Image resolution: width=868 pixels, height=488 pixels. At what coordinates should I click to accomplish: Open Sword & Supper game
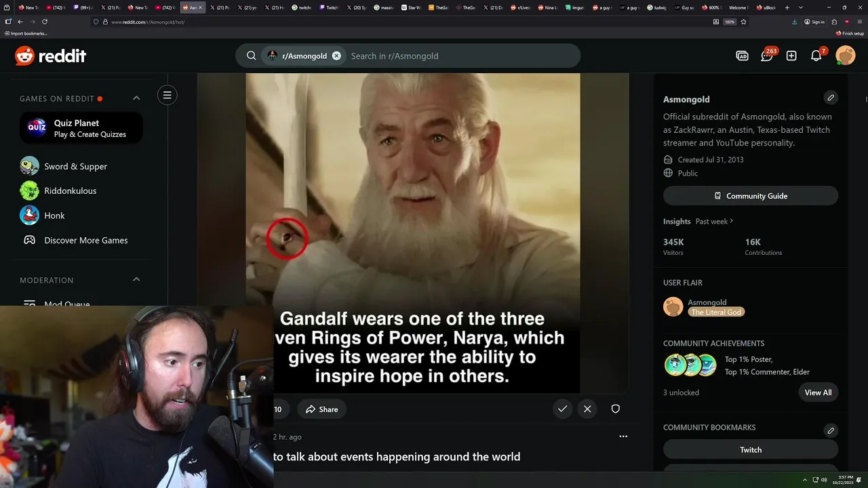75,166
